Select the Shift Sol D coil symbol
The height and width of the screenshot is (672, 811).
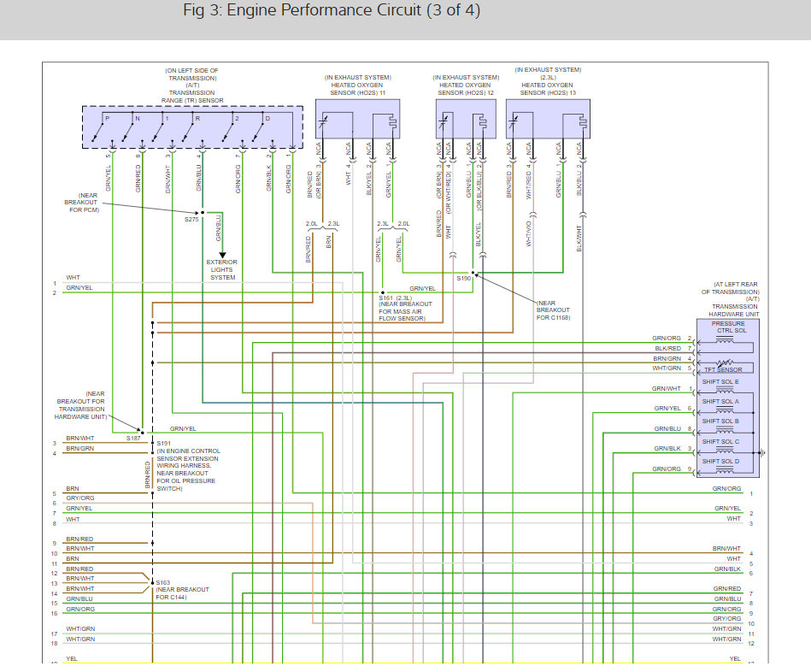click(724, 469)
